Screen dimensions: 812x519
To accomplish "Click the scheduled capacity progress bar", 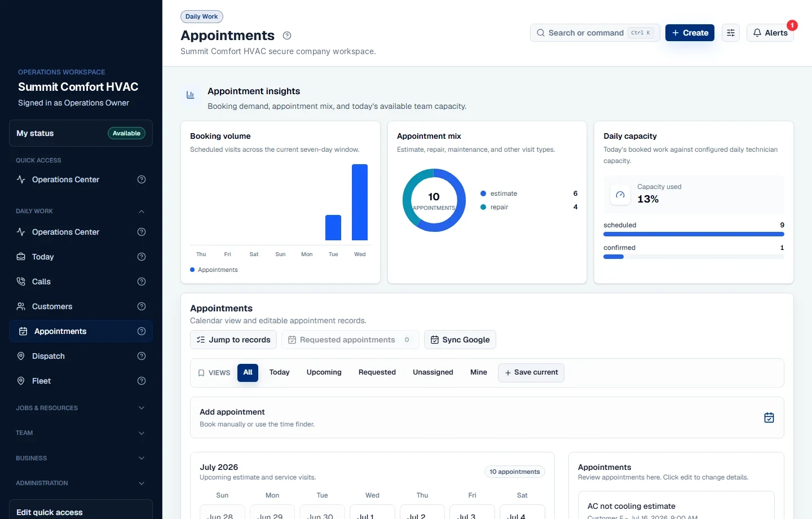I will (694, 234).
